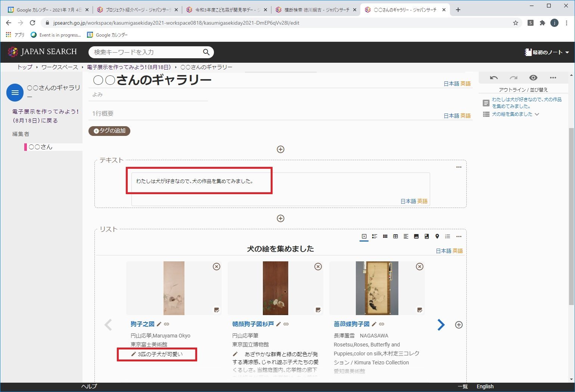Click ワークスペース in the breadcrumb

(60, 67)
